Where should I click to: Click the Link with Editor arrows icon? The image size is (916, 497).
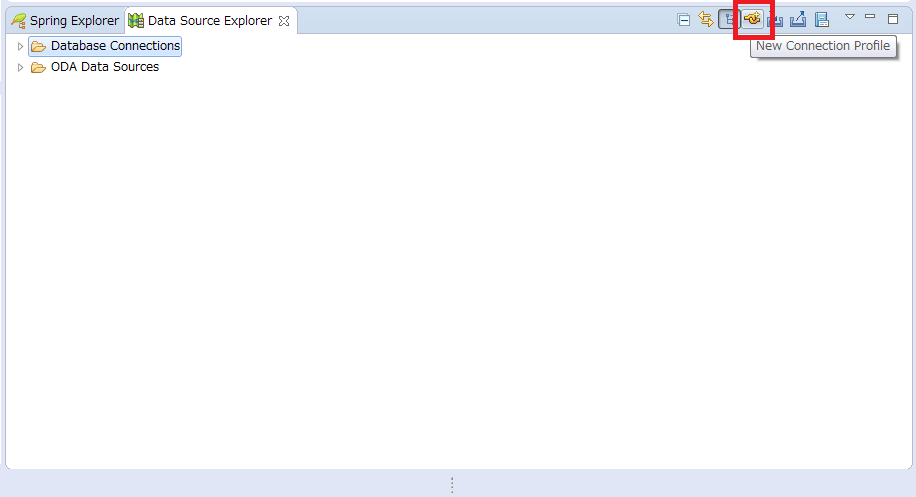tap(706, 20)
